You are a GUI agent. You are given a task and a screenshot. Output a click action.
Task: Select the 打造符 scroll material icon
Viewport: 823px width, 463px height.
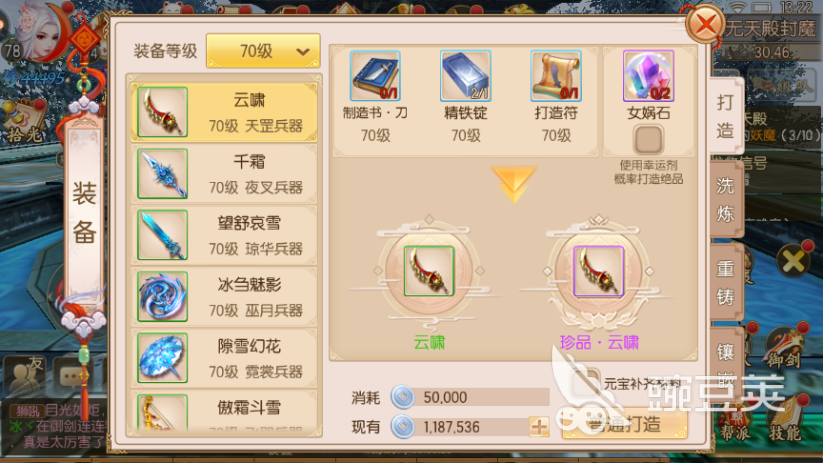click(x=556, y=76)
